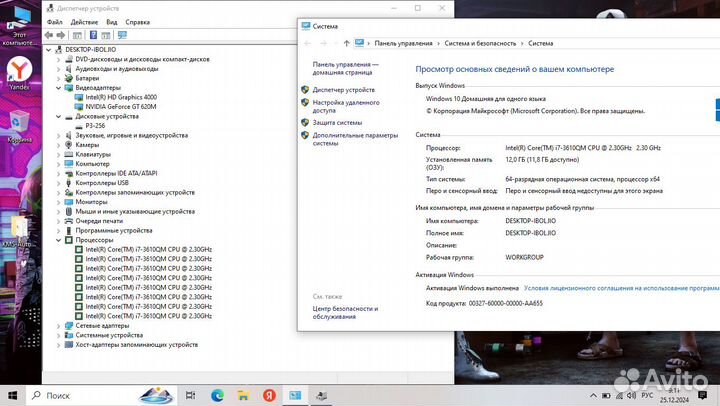Click the Forward arrow in Device Manager toolbar
This screenshot has height=406, width=720.
pyautogui.click(x=61, y=35)
